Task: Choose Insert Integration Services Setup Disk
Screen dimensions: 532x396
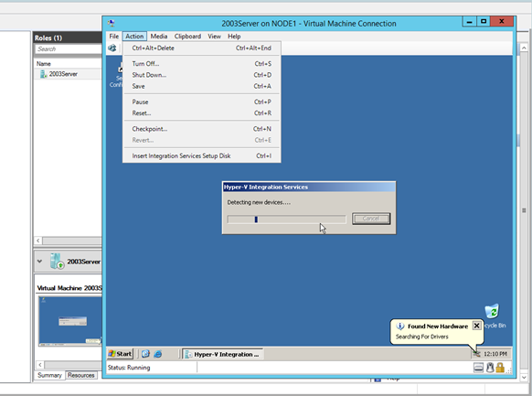Action: click(x=201, y=155)
